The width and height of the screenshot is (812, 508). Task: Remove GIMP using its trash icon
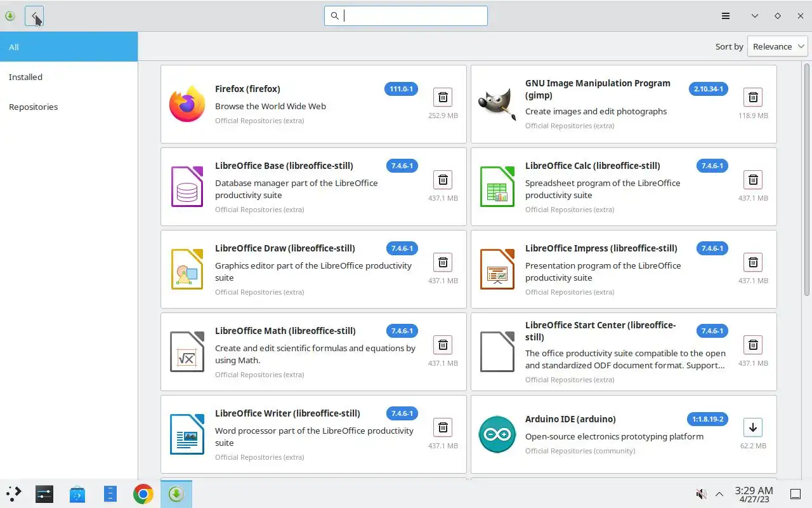coord(753,97)
